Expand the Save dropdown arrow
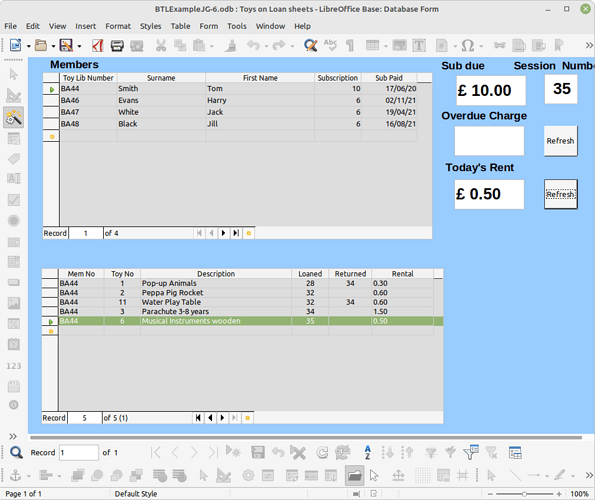The height and width of the screenshot is (500, 595). 79,46
